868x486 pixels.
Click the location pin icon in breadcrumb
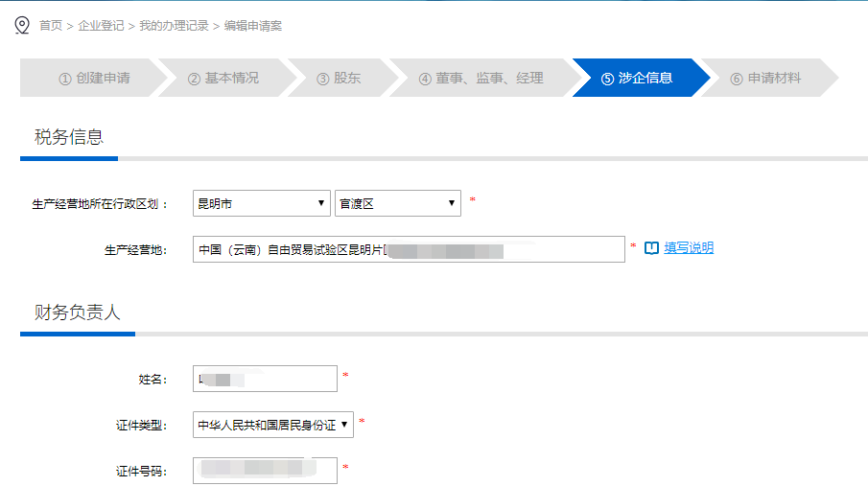pyautogui.click(x=22, y=26)
